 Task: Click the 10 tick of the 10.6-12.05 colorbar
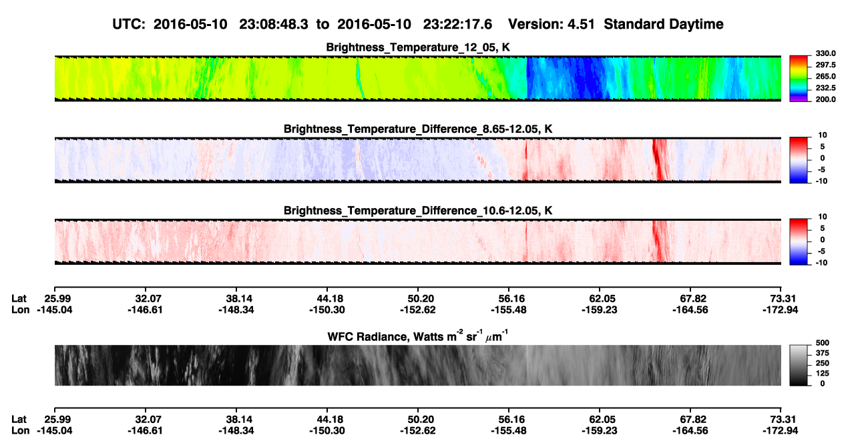click(x=822, y=217)
